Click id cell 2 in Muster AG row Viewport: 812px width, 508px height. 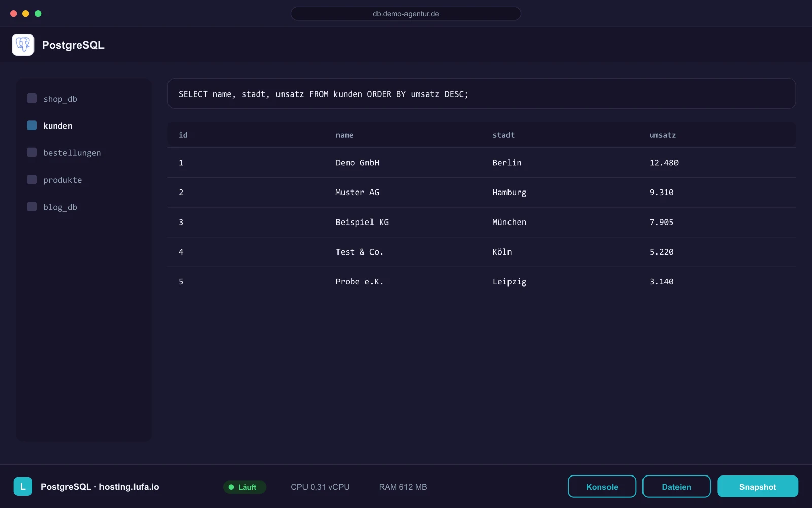point(181,192)
